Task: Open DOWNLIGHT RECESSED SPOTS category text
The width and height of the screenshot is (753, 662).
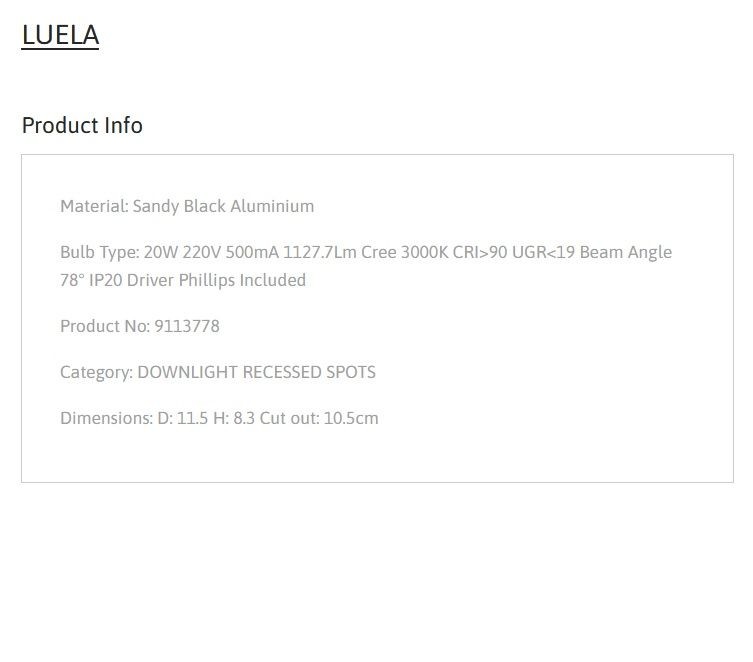Action: (256, 372)
